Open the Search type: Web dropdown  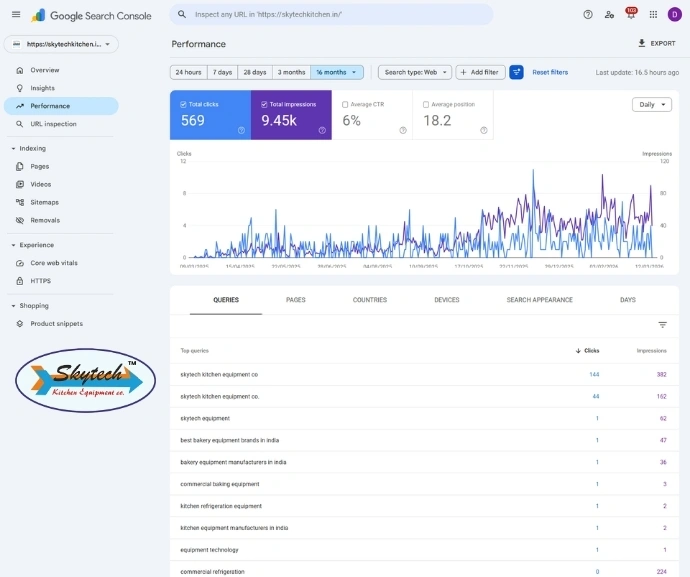[415, 72]
